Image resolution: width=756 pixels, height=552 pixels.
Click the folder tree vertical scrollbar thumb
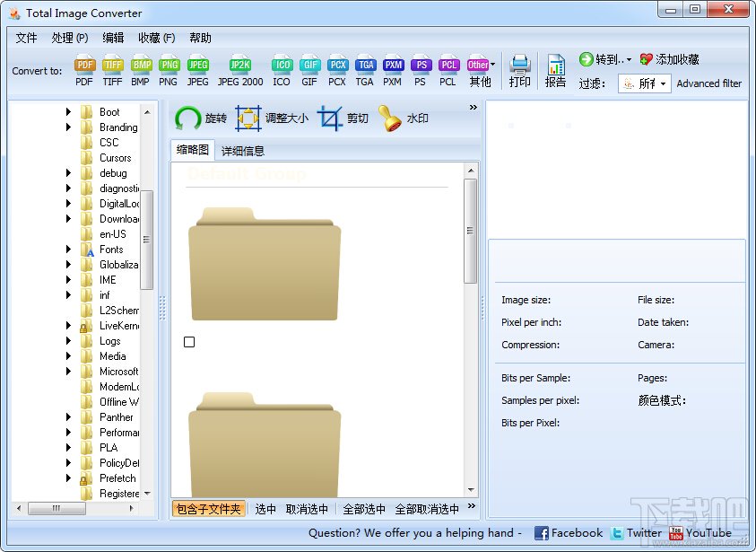(146, 240)
